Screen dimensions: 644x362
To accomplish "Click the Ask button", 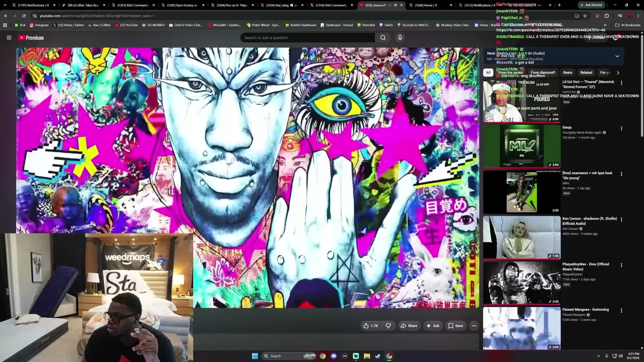I will 433,326.
